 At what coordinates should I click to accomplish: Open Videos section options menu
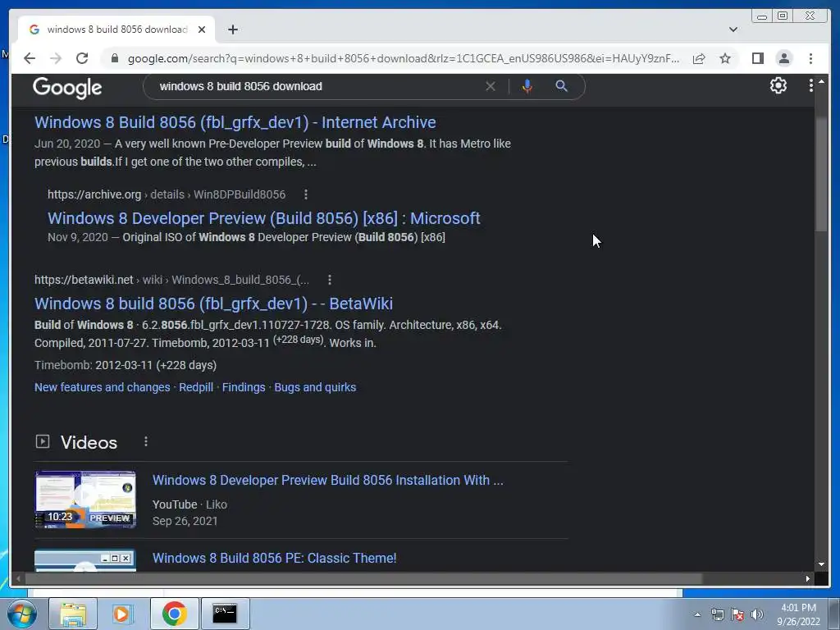point(146,441)
